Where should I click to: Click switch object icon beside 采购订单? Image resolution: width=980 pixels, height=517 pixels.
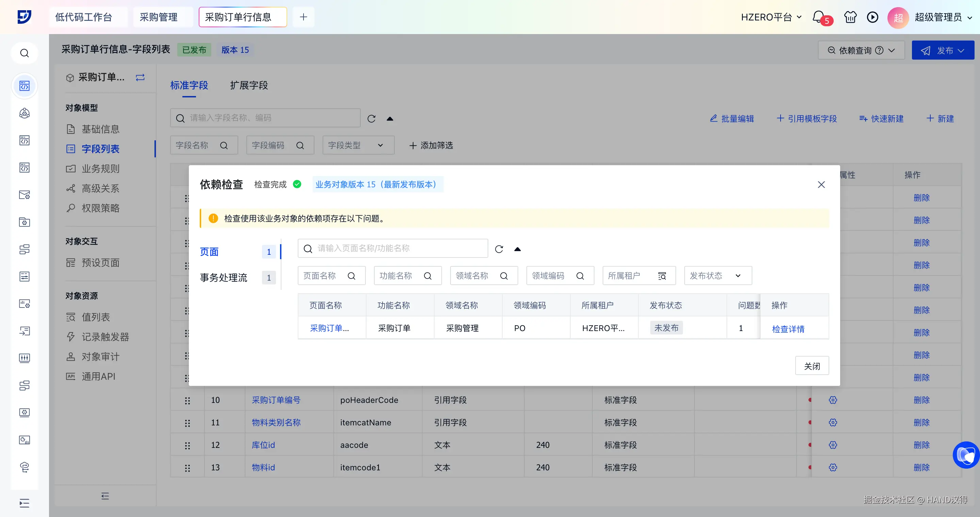click(x=140, y=77)
